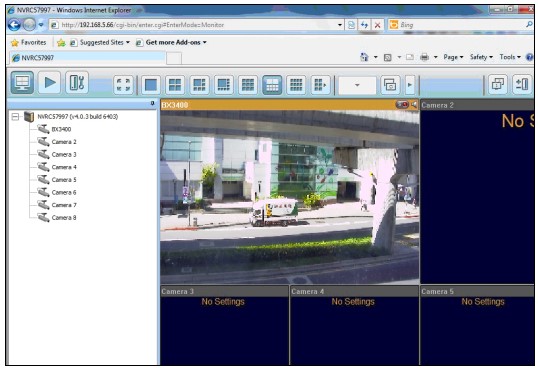The width and height of the screenshot is (538, 370).
Task: Toggle audio speaker on BX3400 view
Action: (414, 105)
